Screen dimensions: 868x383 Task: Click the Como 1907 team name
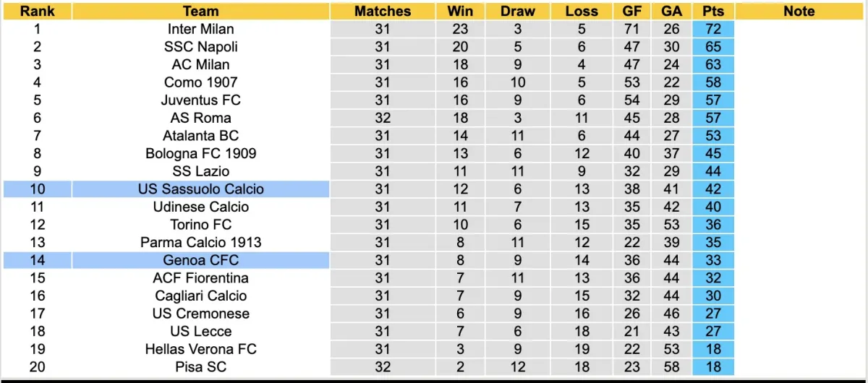click(200, 82)
